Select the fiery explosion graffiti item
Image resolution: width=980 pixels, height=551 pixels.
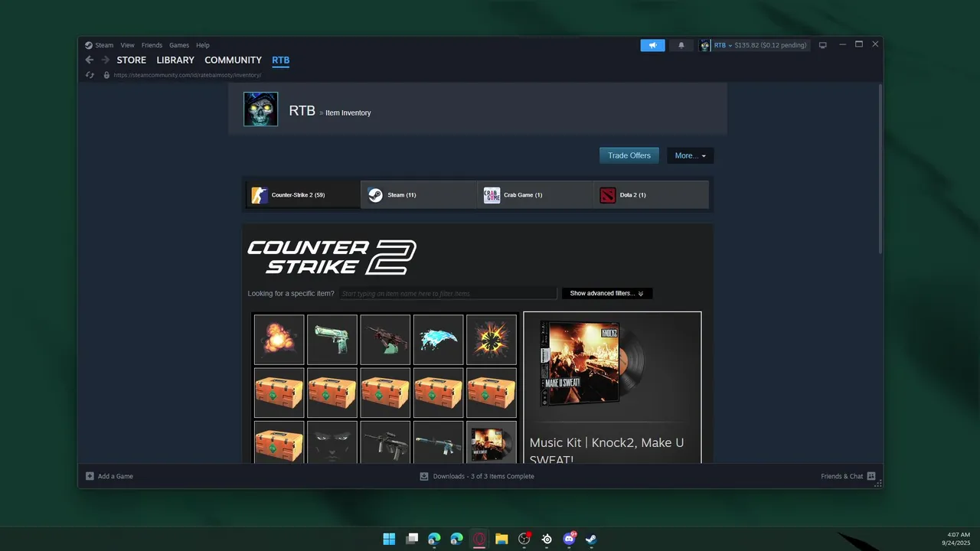[279, 340]
